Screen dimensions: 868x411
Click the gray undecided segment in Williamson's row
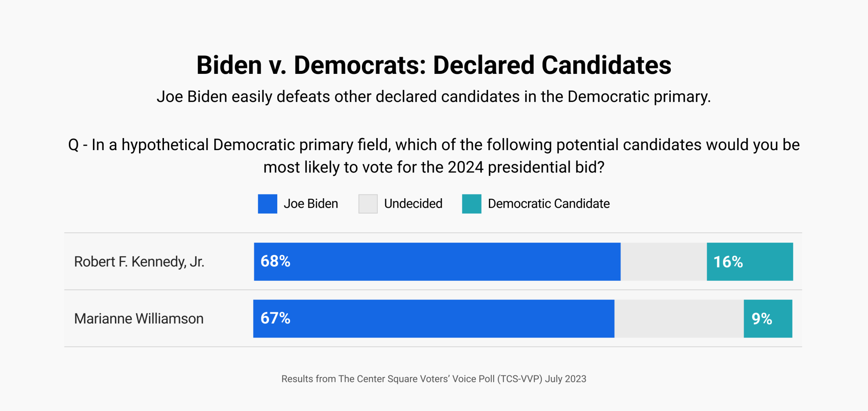[679, 319]
